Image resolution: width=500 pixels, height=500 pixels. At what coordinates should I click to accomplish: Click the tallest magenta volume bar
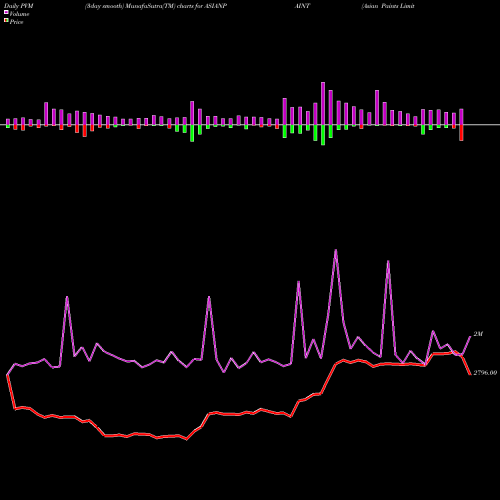point(323,103)
